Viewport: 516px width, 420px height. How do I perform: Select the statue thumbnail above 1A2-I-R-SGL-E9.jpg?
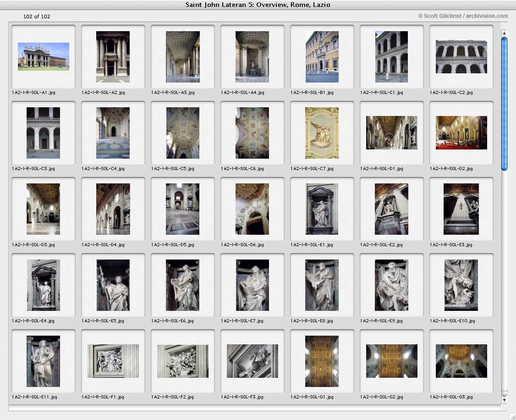tap(391, 285)
